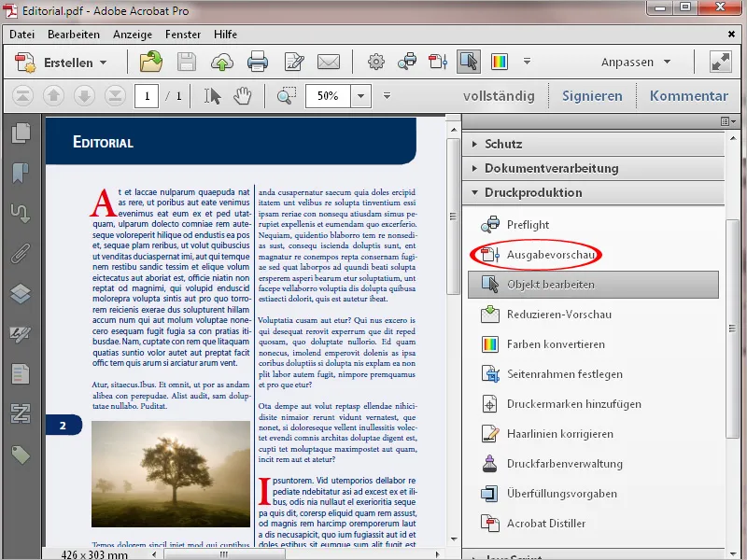
Task: Open the quick tools toolbar dropdown arrow
Action: click(527, 62)
